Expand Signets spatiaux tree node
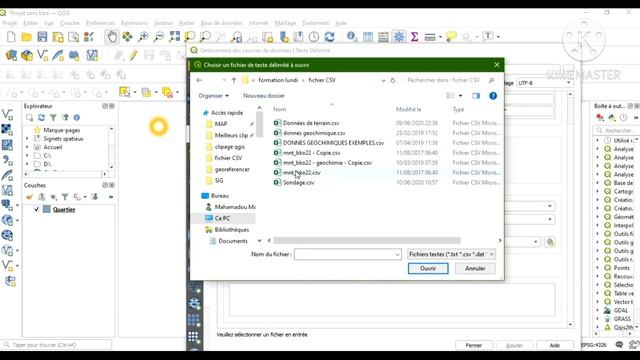 coord(27,139)
